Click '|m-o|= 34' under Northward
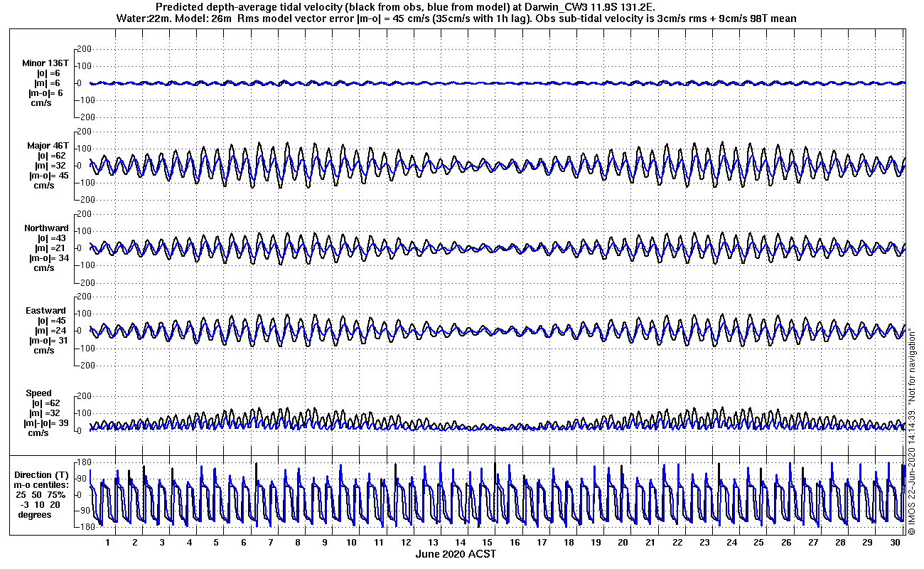This screenshot has width=924, height=569. point(48,258)
